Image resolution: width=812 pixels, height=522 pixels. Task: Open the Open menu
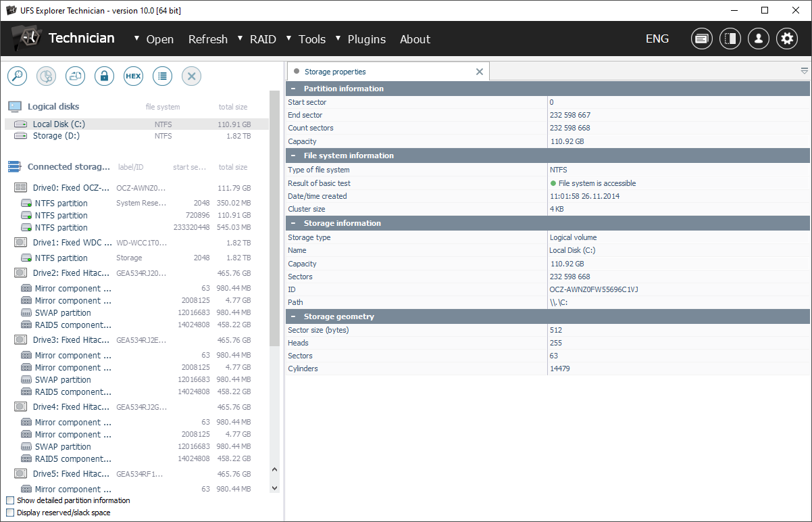(x=160, y=39)
